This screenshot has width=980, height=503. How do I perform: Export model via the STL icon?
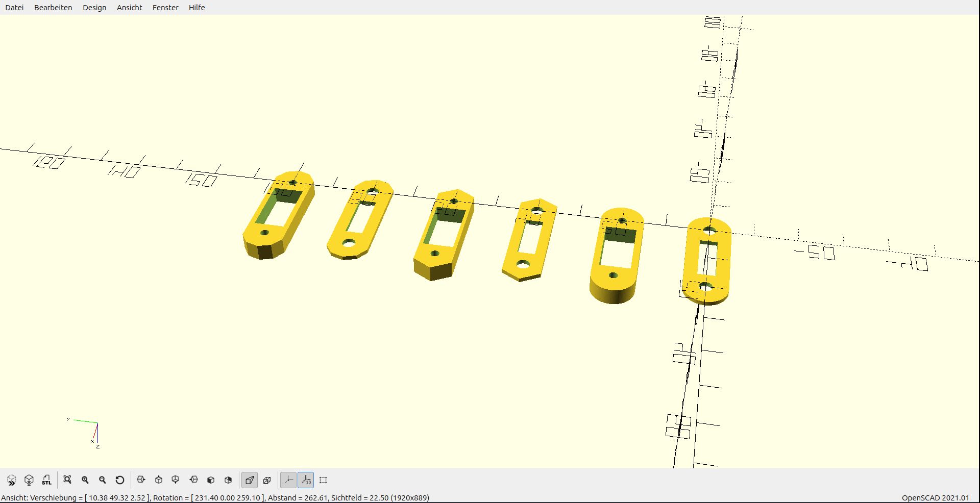point(46,480)
